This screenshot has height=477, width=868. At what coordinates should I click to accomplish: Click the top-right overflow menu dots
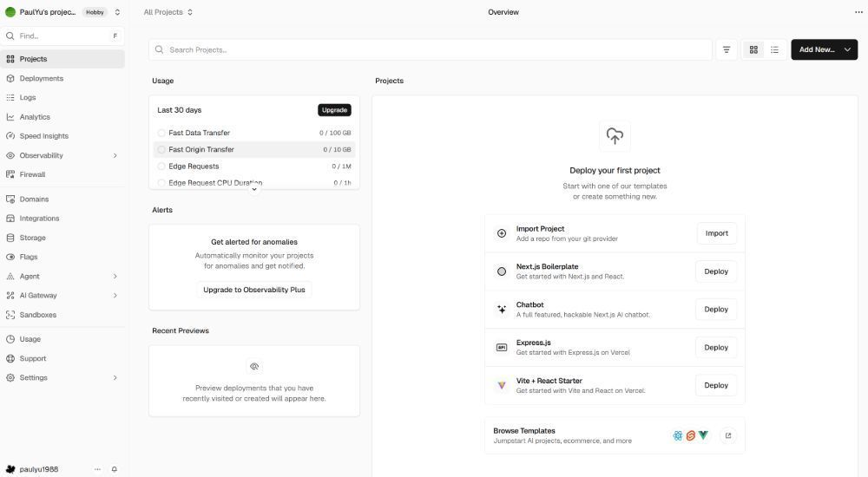point(858,12)
